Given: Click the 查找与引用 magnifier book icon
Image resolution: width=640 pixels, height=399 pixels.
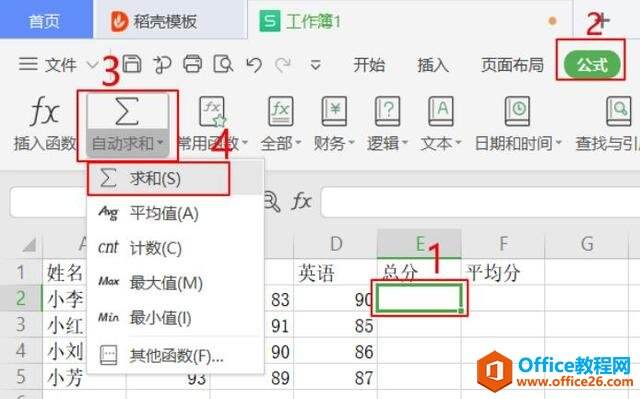Looking at the screenshot, I should [x=618, y=111].
